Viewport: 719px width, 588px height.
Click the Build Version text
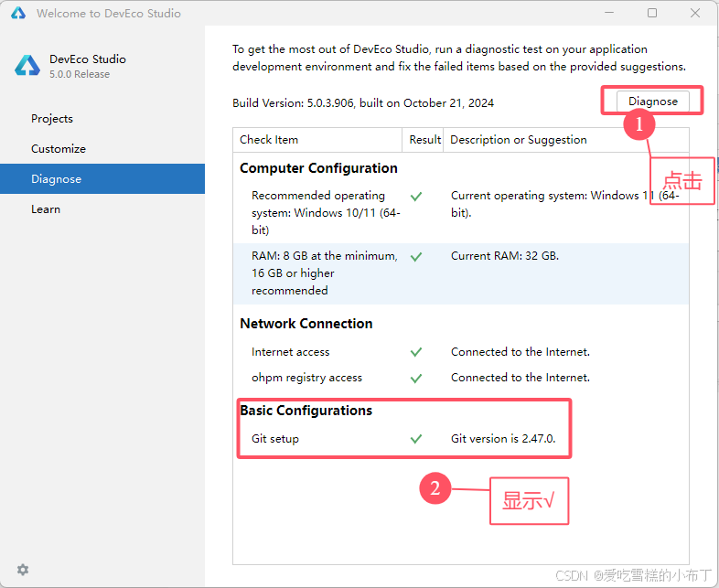[363, 103]
